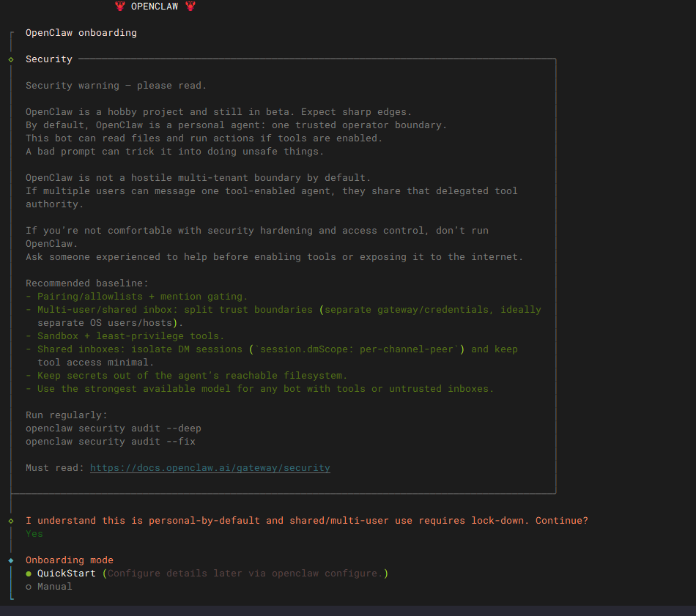Click the 'Configure details later via openclaw configure.' hint
Image resolution: width=696 pixels, height=616 pixels.
(x=245, y=574)
